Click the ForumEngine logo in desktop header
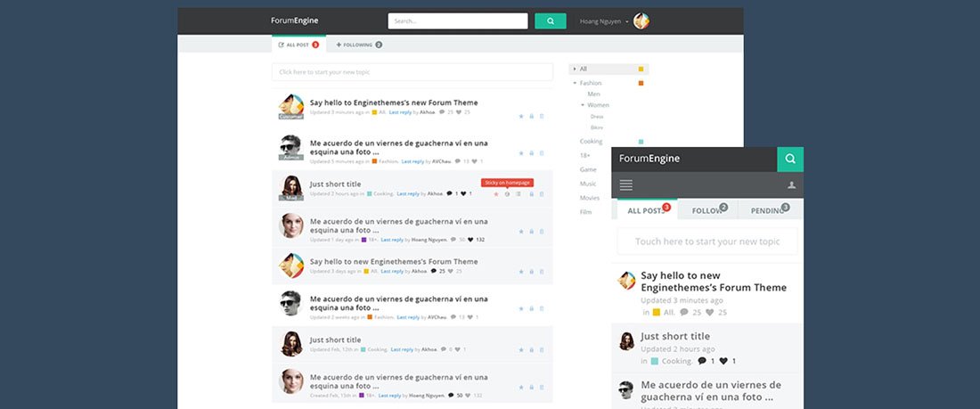This screenshot has width=980, height=409. [x=295, y=21]
